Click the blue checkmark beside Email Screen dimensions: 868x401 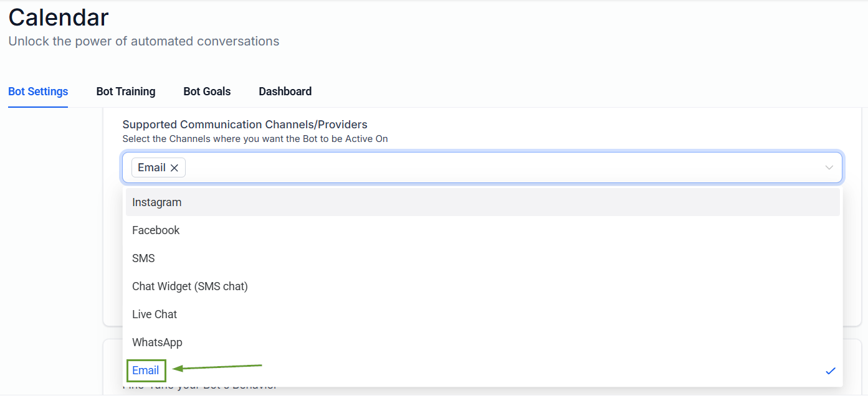pyautogui.click(x=830, y=371)
